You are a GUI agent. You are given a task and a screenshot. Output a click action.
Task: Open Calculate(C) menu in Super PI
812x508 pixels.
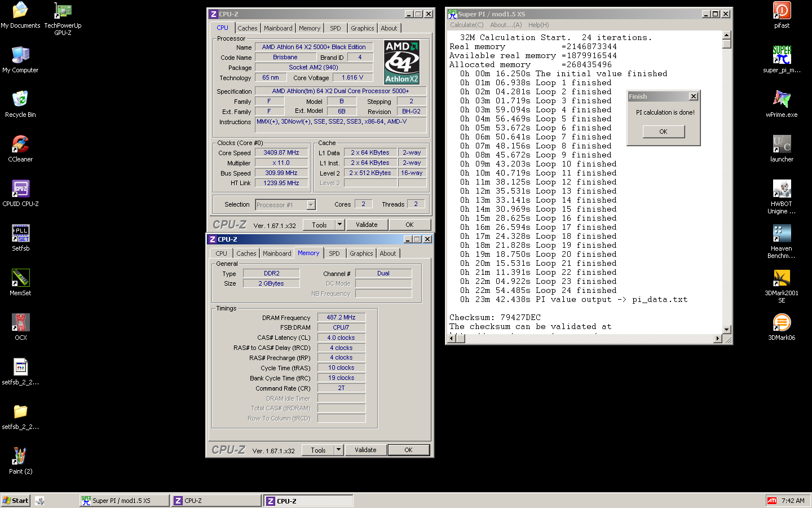pos(467,25)
